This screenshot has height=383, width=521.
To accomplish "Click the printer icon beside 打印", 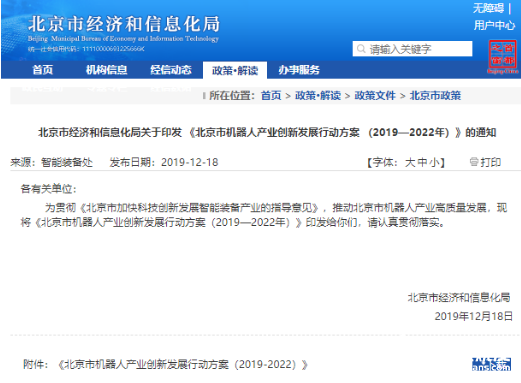I will (474, 162).
